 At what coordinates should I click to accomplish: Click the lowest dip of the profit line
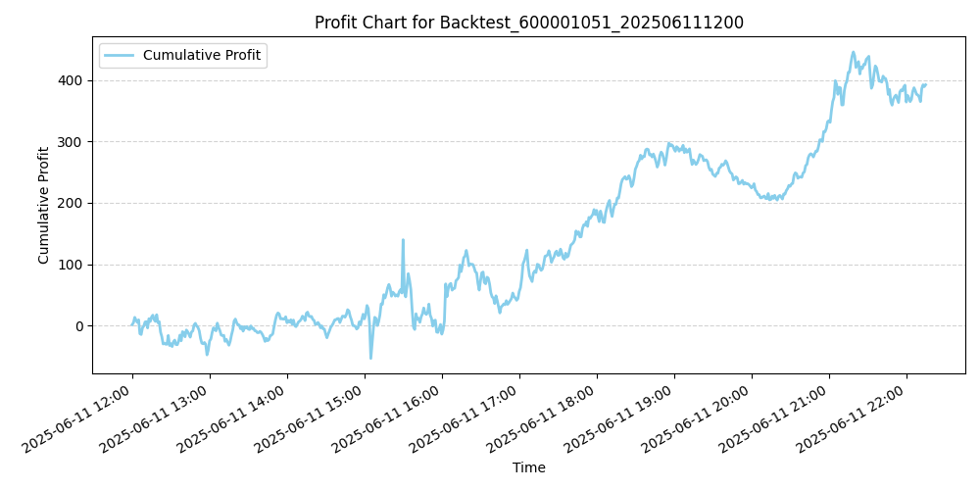point(370,358)
